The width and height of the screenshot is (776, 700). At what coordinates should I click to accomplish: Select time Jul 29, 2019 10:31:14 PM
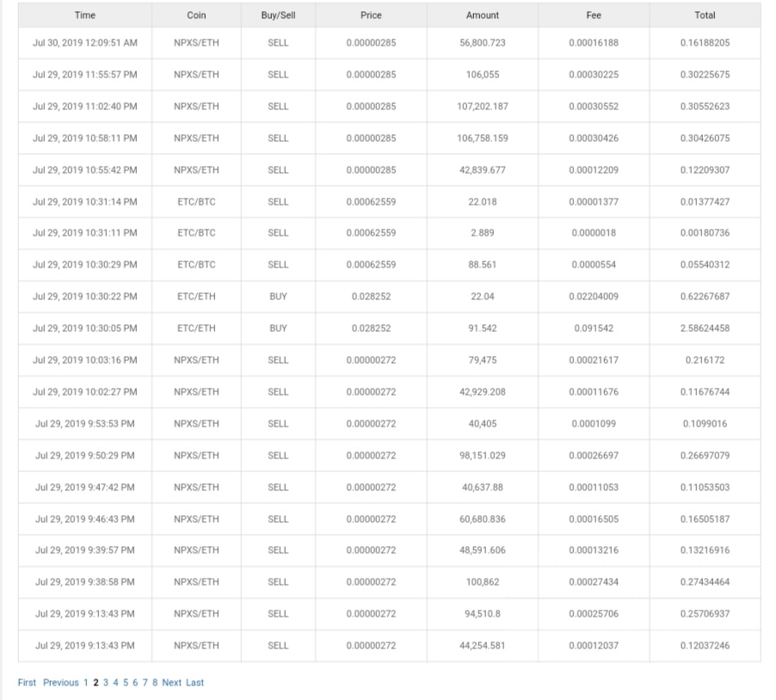click(x=84, y=202)
